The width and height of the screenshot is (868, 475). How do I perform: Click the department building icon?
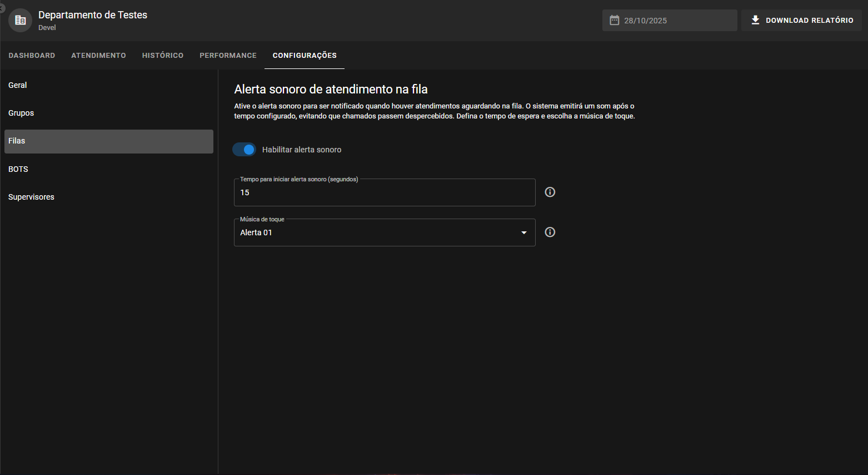click(20, 21)
